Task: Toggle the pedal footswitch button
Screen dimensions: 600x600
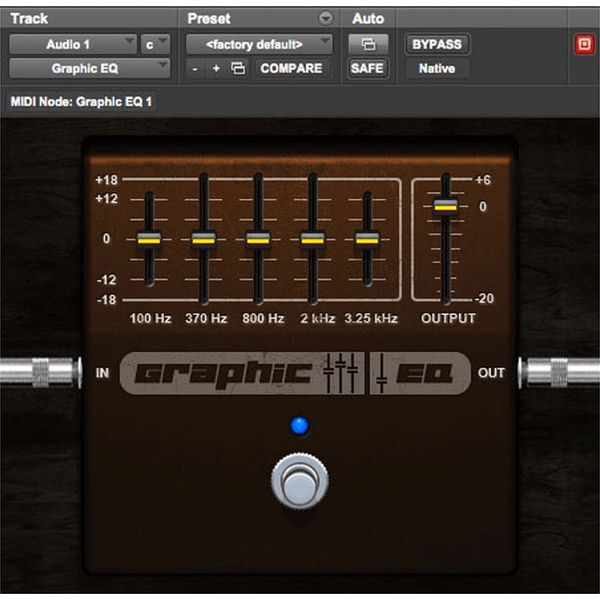Action: coord(300,482)
